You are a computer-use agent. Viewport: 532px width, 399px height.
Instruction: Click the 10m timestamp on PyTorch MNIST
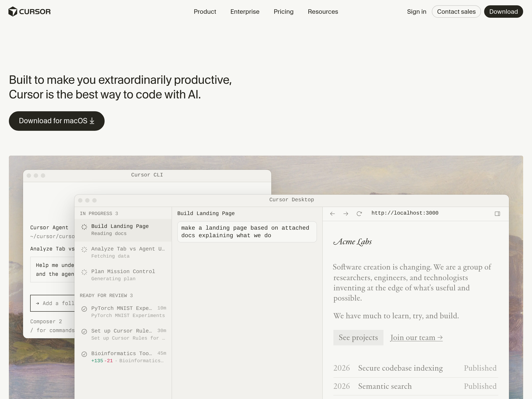(x=162, y=308)
